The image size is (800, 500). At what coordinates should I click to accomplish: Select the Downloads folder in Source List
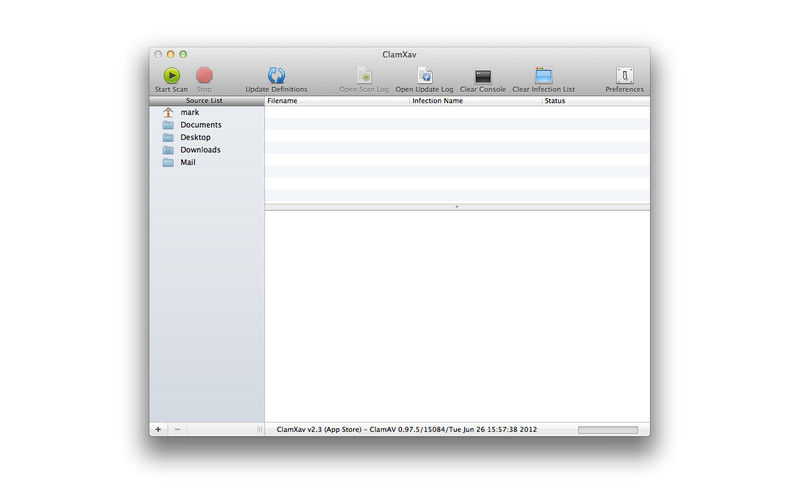(200, 150)
